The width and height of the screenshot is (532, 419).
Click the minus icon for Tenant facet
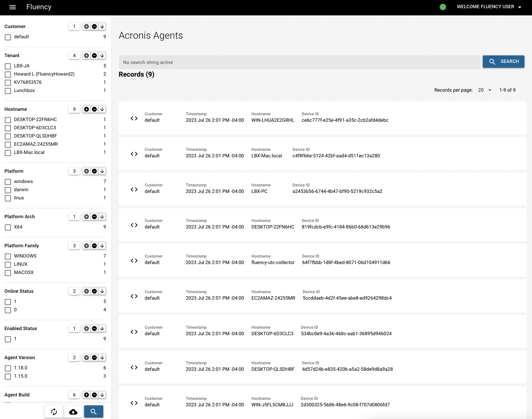[94, 55]
